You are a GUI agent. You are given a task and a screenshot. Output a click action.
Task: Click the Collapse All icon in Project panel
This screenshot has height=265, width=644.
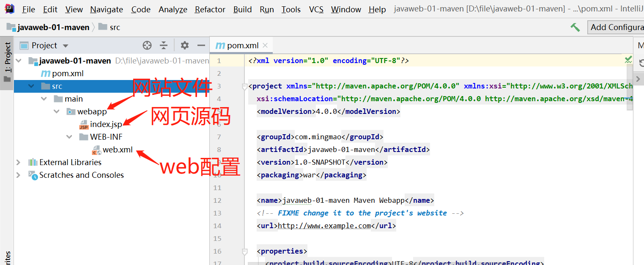pyautogui.click(x=164, y=45)
